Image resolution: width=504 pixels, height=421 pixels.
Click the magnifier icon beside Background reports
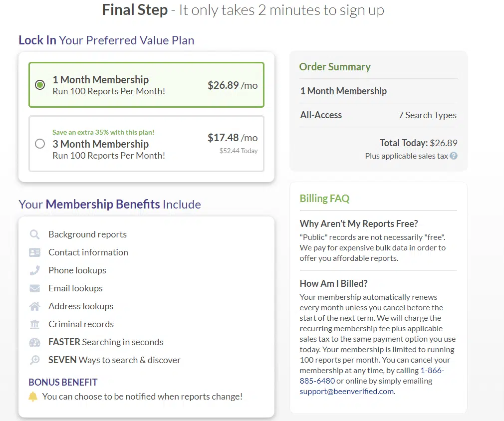(x=34, y=234)
